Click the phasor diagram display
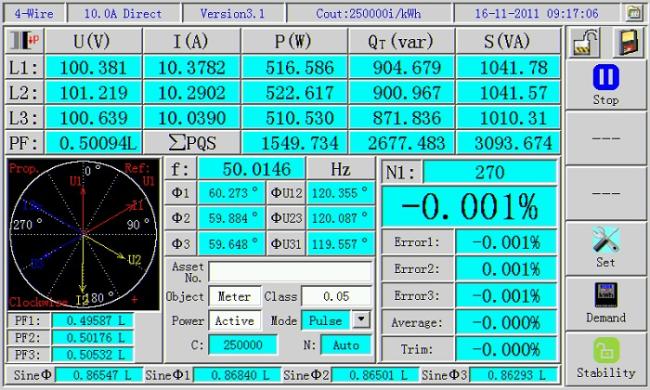 [x=83, y=234]
